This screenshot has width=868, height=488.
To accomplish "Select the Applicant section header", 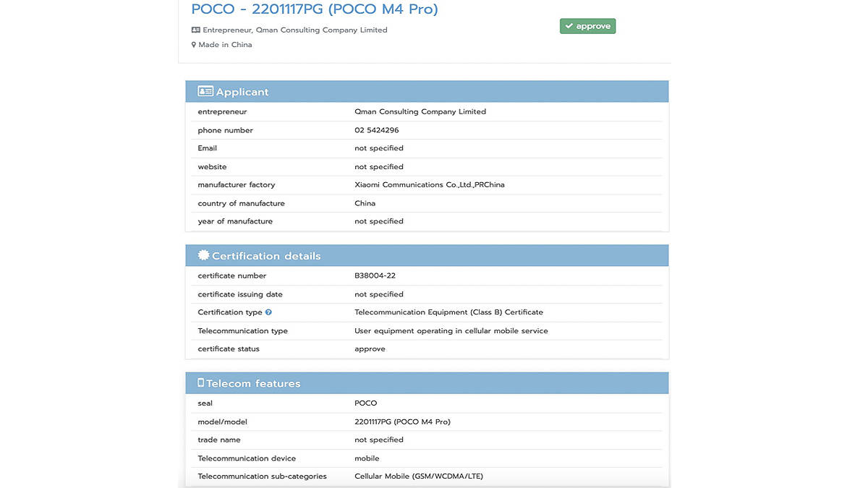I will coord(243,92).
